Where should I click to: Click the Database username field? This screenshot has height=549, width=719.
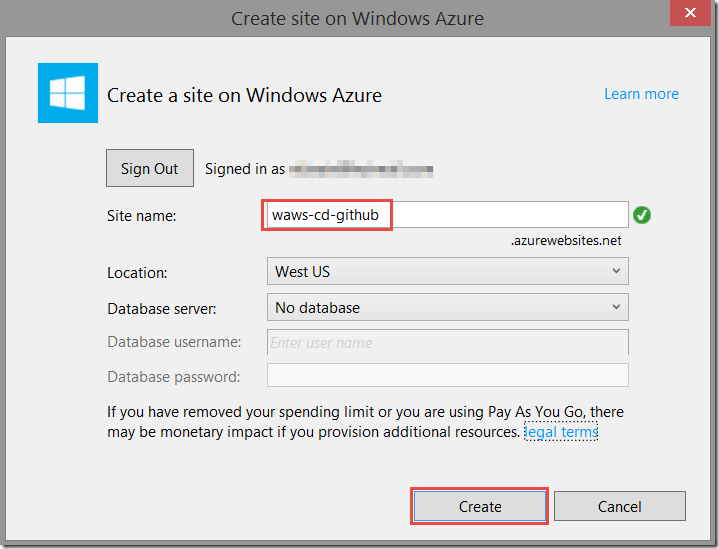(448, 342)
